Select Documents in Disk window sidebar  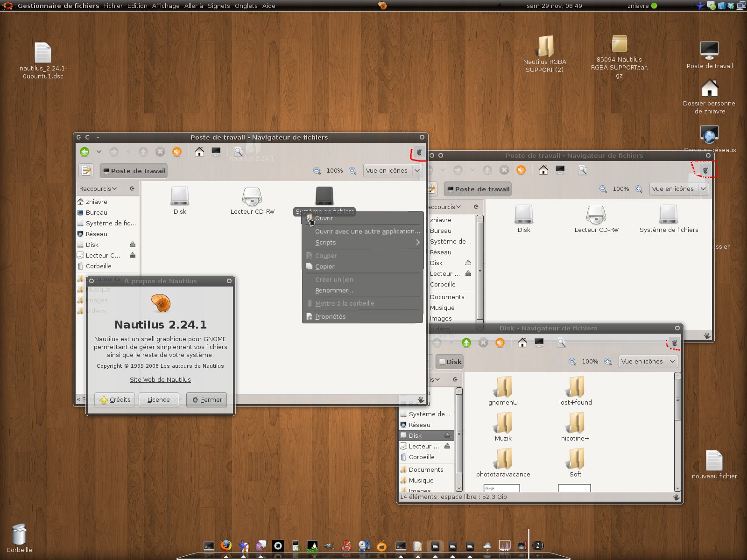click(427, 469)
